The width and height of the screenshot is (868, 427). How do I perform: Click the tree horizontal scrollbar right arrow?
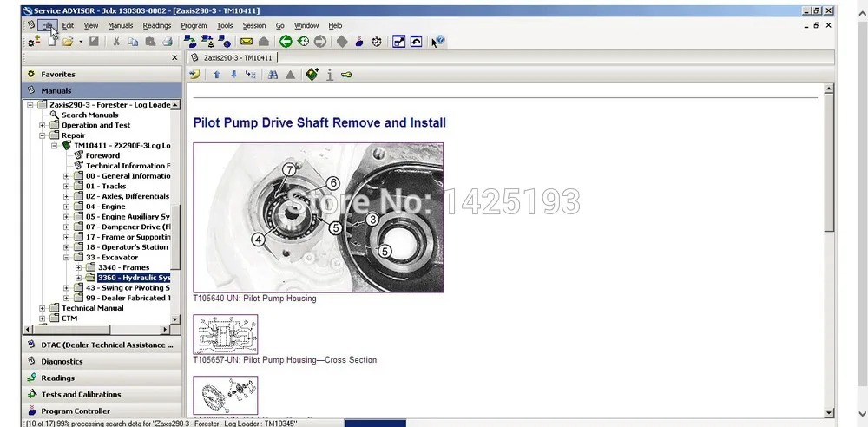coord(165,329)
